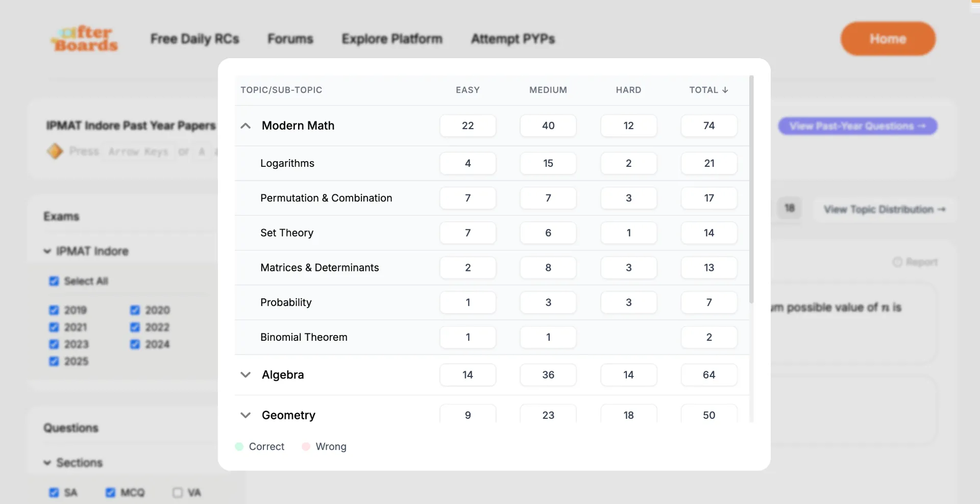
Task: Enable the VA section checkbox
Action: pos(178,492)
